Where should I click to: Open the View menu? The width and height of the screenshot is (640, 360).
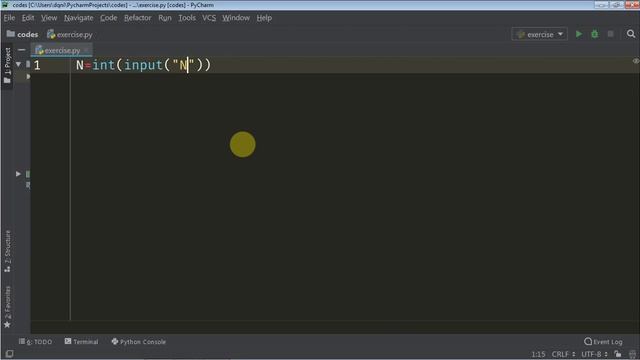49,18
